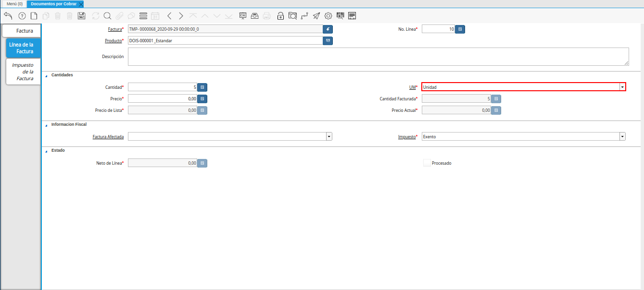Collapse the Informacion Fiscal section
This screenshot has height=290, width=644.
tap(47, 125)
